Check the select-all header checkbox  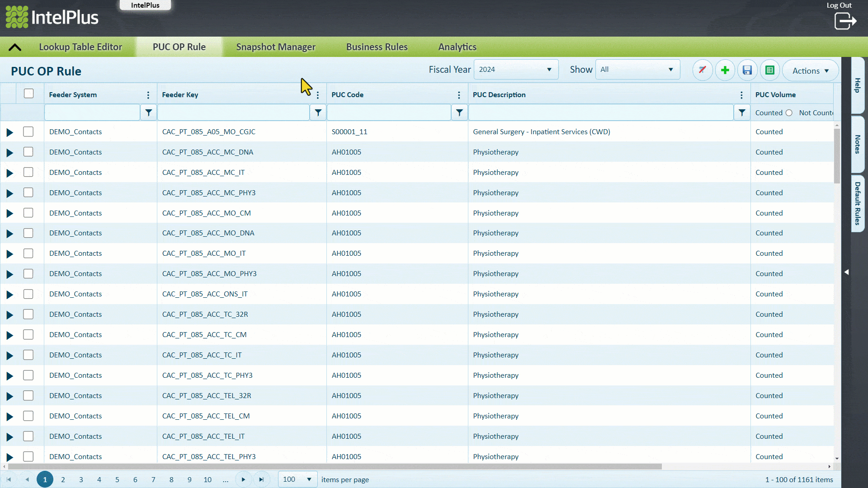point(28,94)
